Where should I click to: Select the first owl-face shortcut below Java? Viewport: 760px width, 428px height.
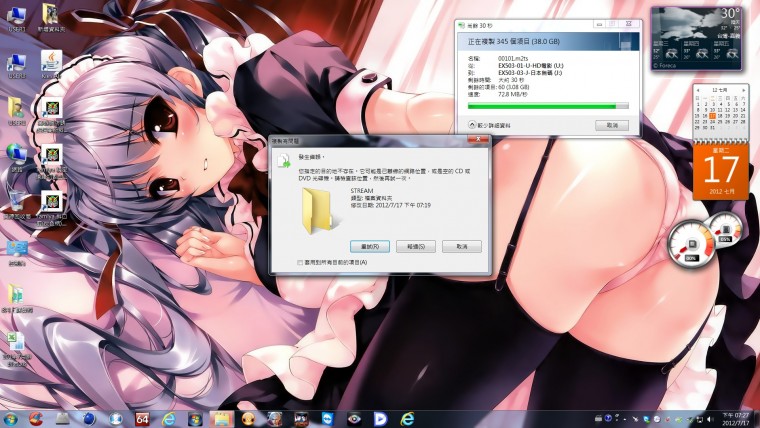51,115
